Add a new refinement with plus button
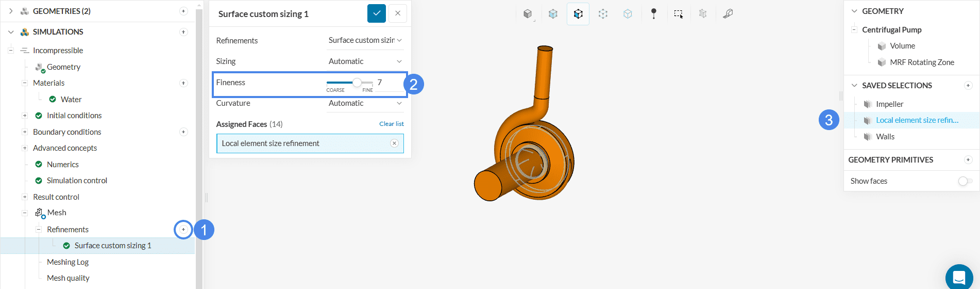Viewport: 980px width, 289px height. (183, 230)
